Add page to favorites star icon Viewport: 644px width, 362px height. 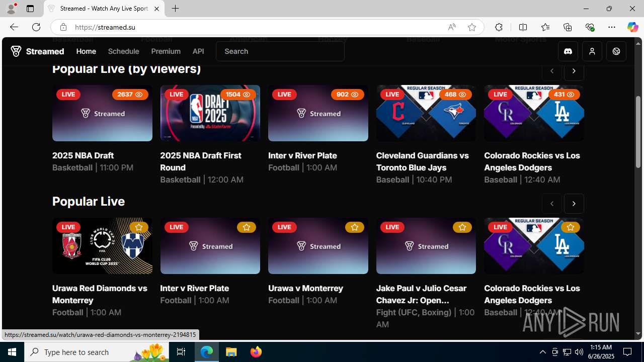click(x=472, y=27)
